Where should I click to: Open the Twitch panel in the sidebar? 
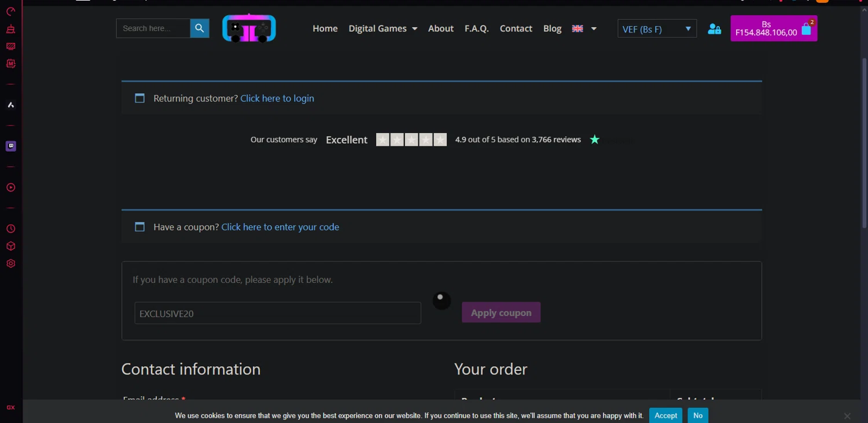click(x=10, y=146)
